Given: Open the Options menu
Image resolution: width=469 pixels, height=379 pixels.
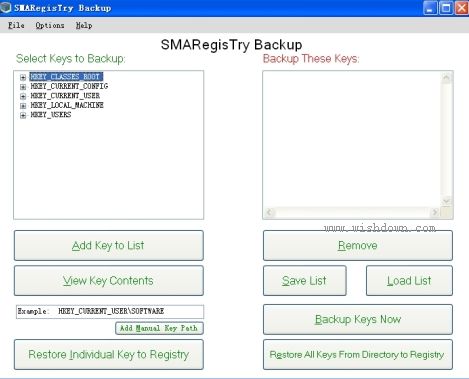Looking at the screenshot, I should pyautogui.click(x=50, y=25).
